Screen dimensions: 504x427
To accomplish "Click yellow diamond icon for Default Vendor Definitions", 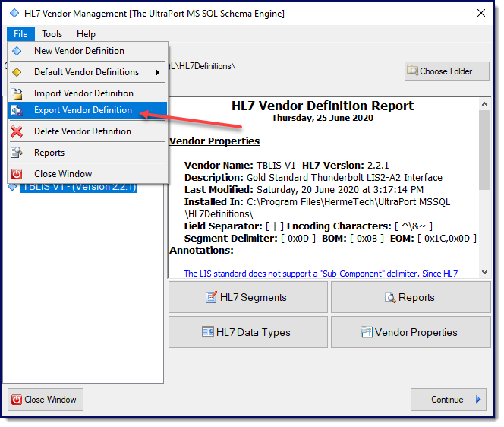I will [17, 72].
